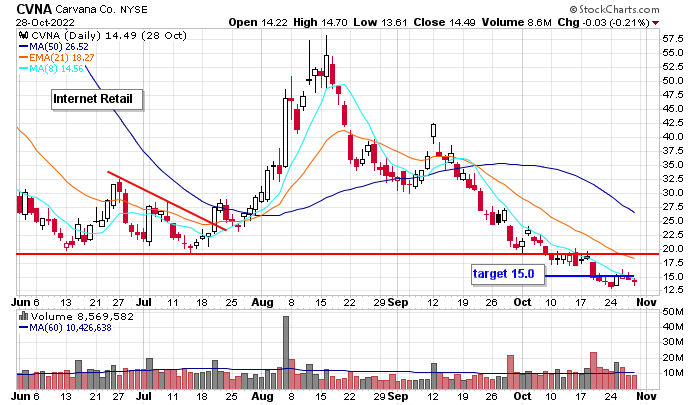Screen dimensions: 700x405
Task: Click the Volume 8.6M header value
Action: point(517,22)
